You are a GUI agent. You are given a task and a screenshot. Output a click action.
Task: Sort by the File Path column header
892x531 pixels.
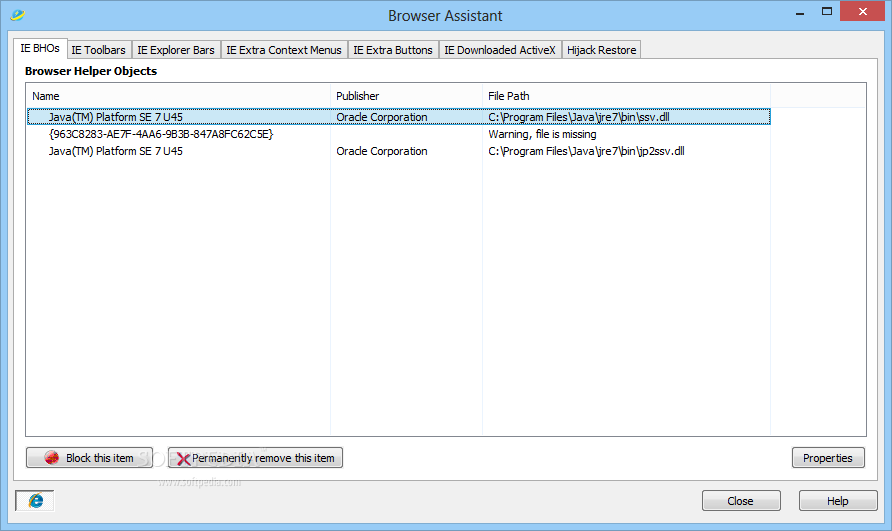(x=626, y=96)
